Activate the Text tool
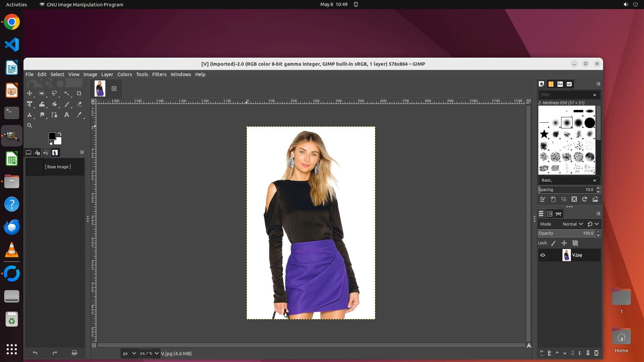 [x=67, y=115]
